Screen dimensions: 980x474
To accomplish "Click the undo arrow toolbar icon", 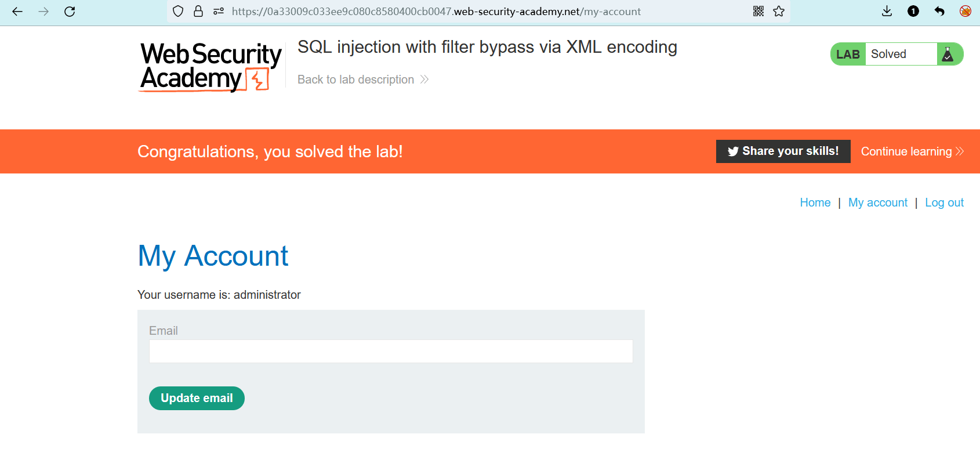I will 939,12.
